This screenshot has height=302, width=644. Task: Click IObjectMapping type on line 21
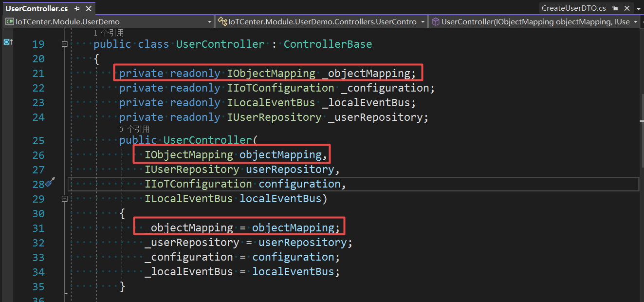tap(271, 74)
